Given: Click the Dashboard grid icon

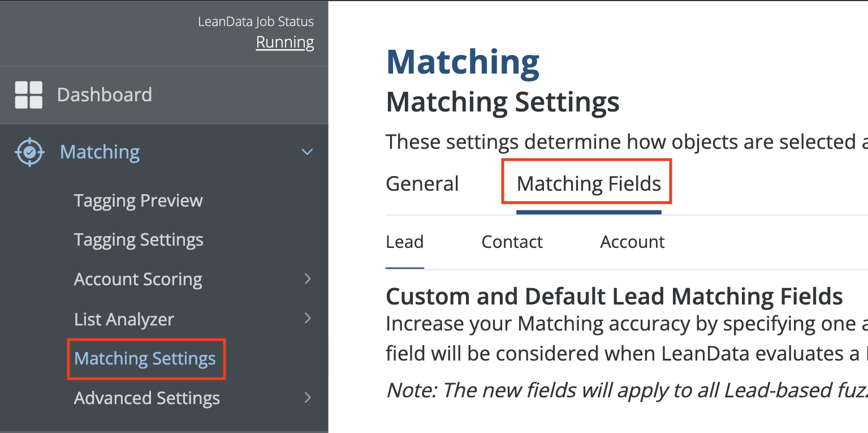Looking at the screenshot, I should (x=28, y=95).
